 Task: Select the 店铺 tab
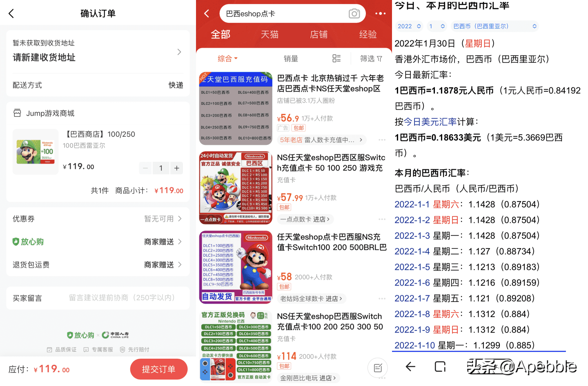click(x=318, y=34)
